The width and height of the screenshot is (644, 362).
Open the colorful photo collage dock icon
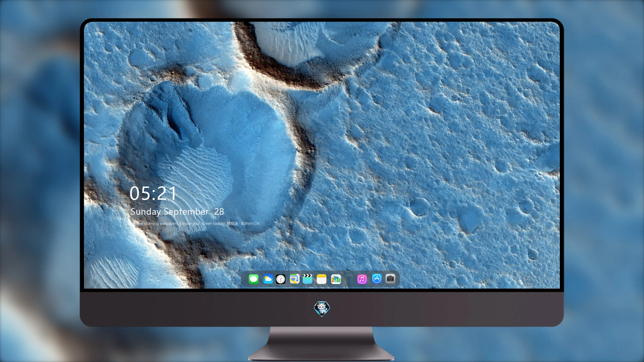336,279
